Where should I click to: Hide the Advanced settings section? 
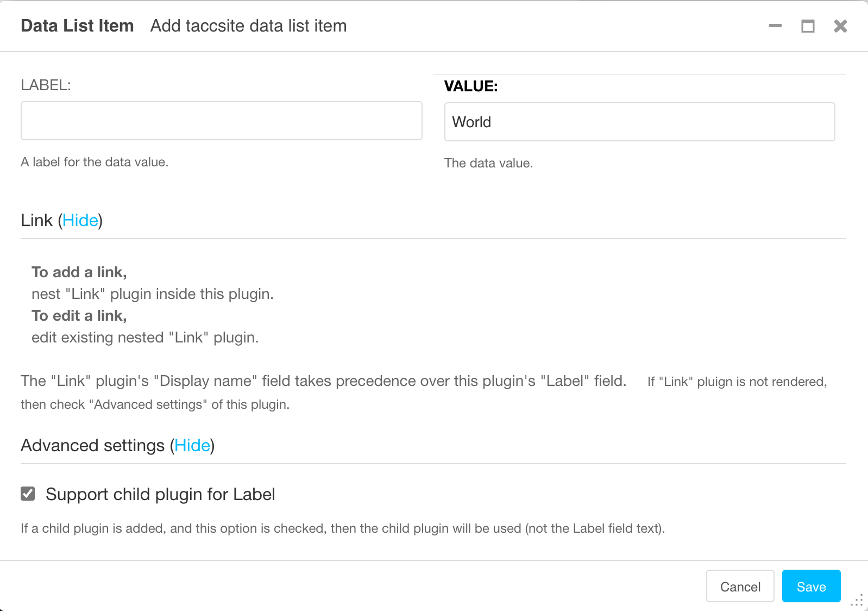tap(192, 445)
